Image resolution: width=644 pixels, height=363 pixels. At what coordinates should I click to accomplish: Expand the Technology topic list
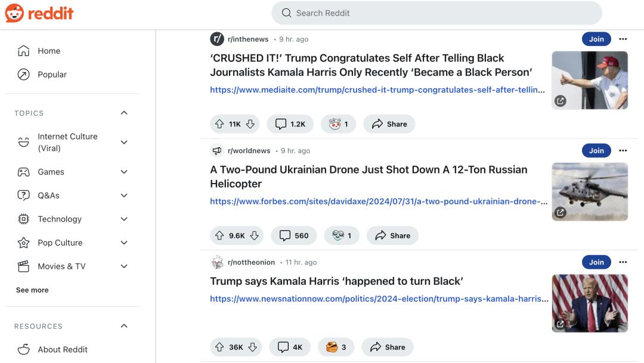pos(124,219)
